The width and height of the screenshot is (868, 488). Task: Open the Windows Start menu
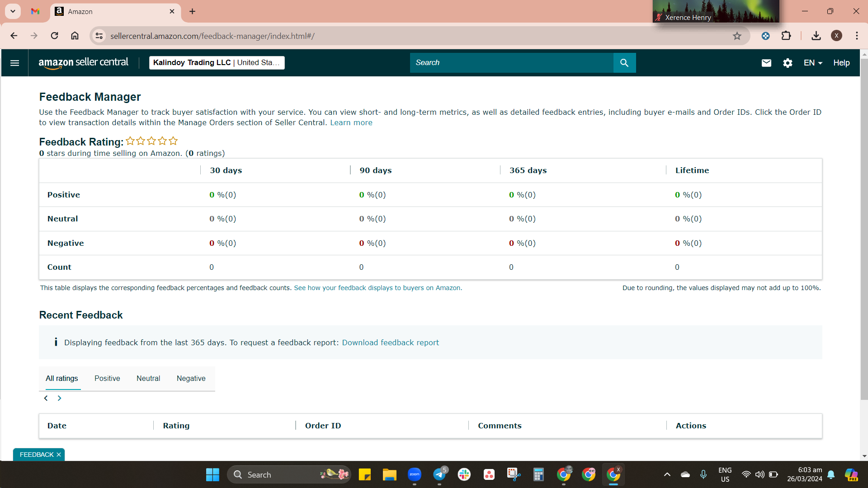[212, 475]
